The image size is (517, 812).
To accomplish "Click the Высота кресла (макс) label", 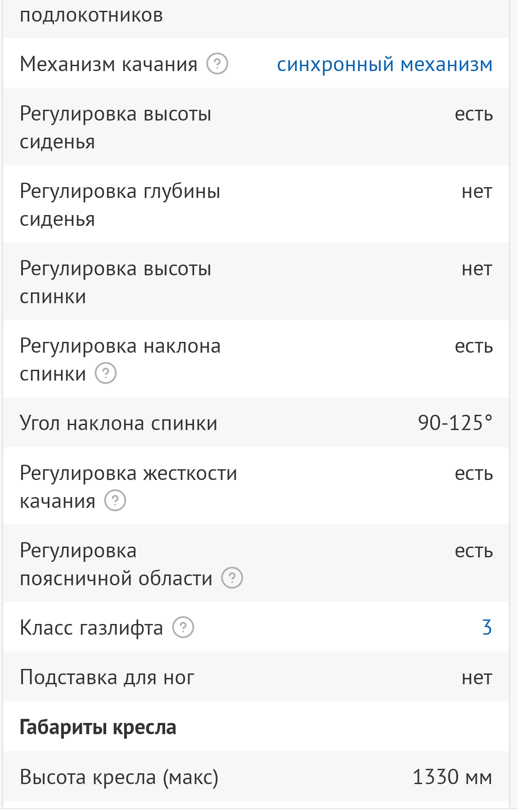I will 119,777.
